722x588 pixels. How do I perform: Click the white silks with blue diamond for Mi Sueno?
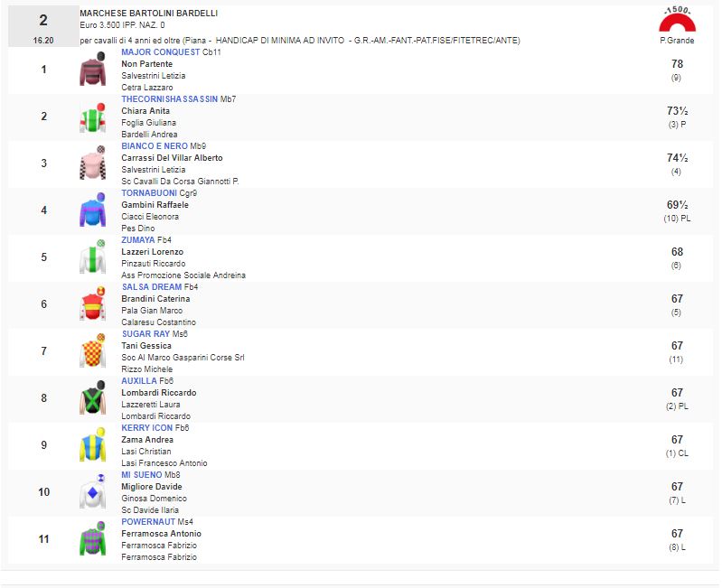pyautogui.click(x=92, y=493)
